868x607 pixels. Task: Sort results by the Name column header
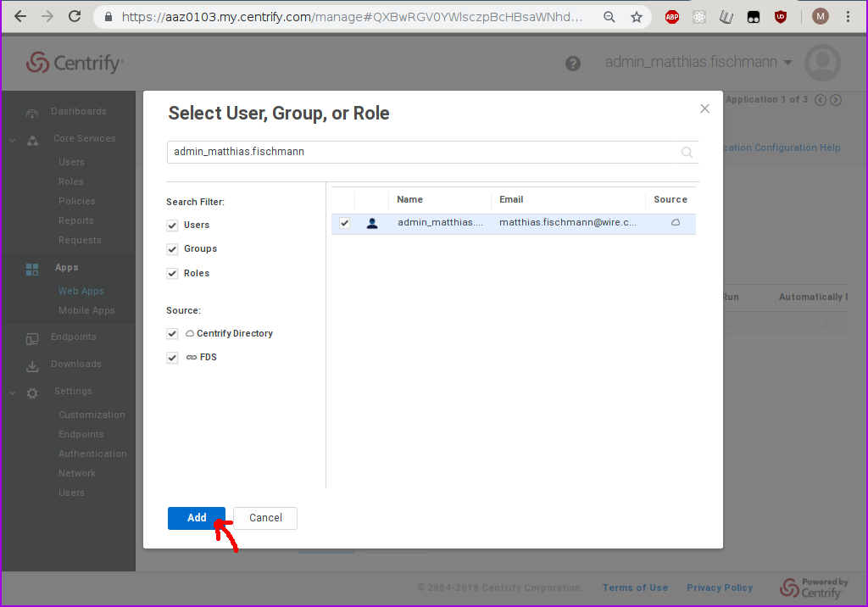point(409,200)
